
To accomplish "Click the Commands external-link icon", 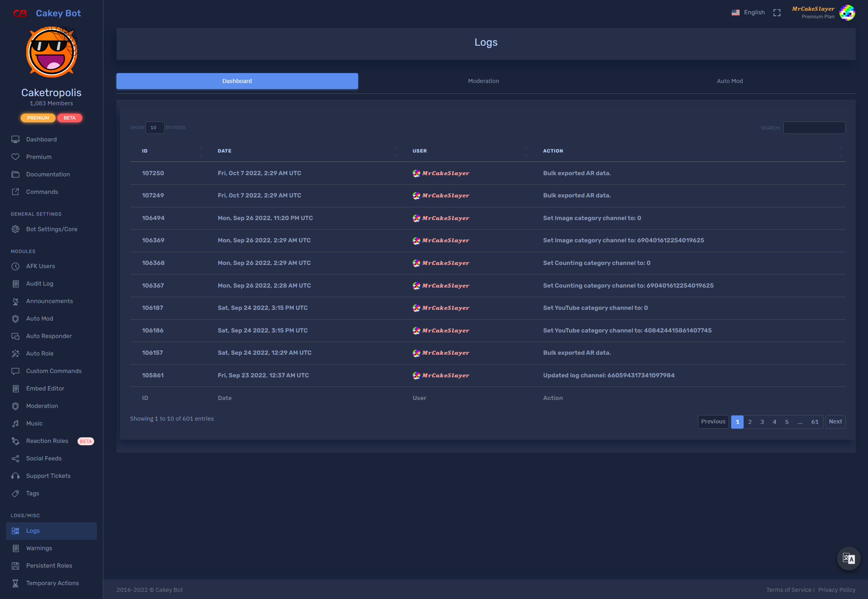I will (x=15, y=192).
